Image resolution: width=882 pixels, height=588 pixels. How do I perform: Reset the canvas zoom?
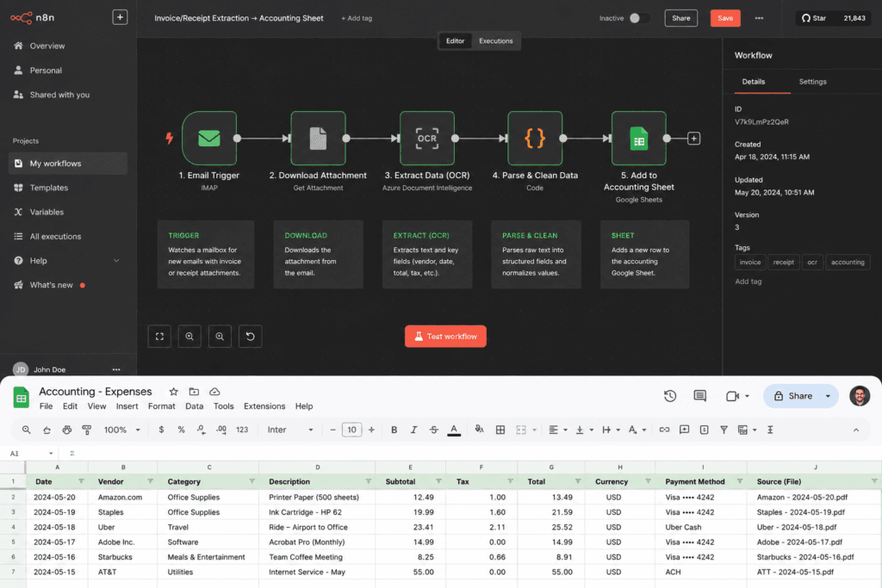tap(251, 336)
